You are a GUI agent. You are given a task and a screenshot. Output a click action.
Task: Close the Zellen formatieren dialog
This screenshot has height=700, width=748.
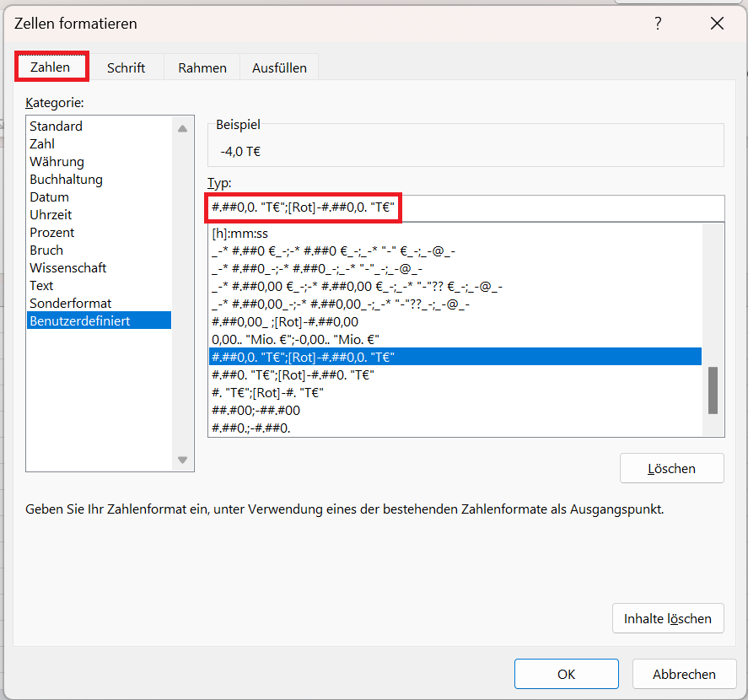tap(717, 24)
